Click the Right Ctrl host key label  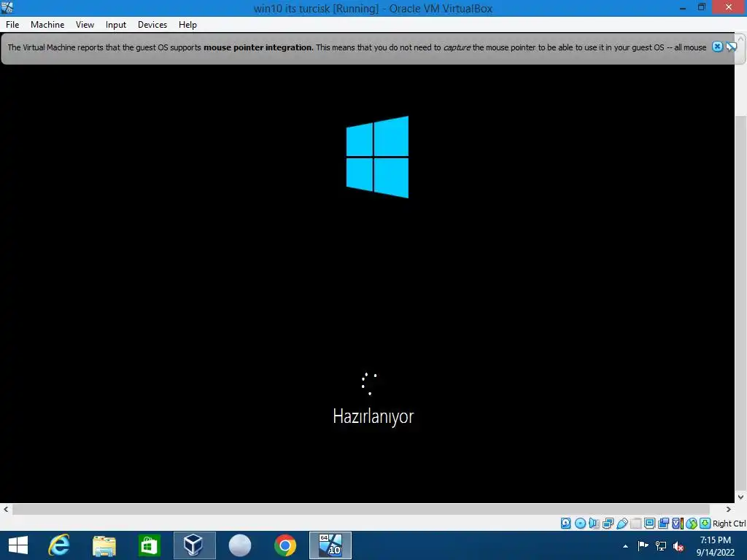point(729,524)
